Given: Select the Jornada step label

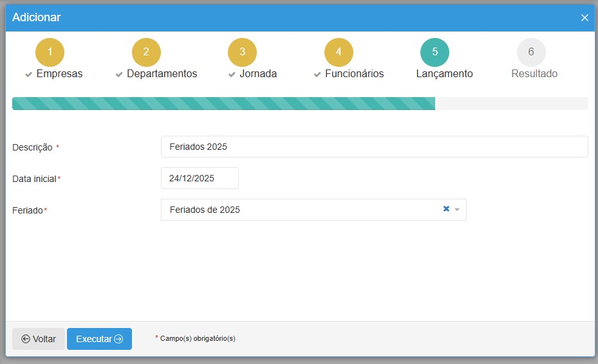Looking at the screenshot, I should [257, 74].
